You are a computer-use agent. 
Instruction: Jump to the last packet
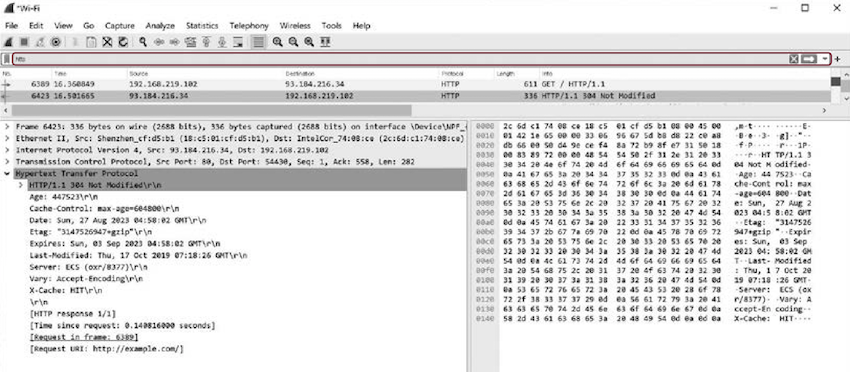pyautogui.click(x=222, y=42)
